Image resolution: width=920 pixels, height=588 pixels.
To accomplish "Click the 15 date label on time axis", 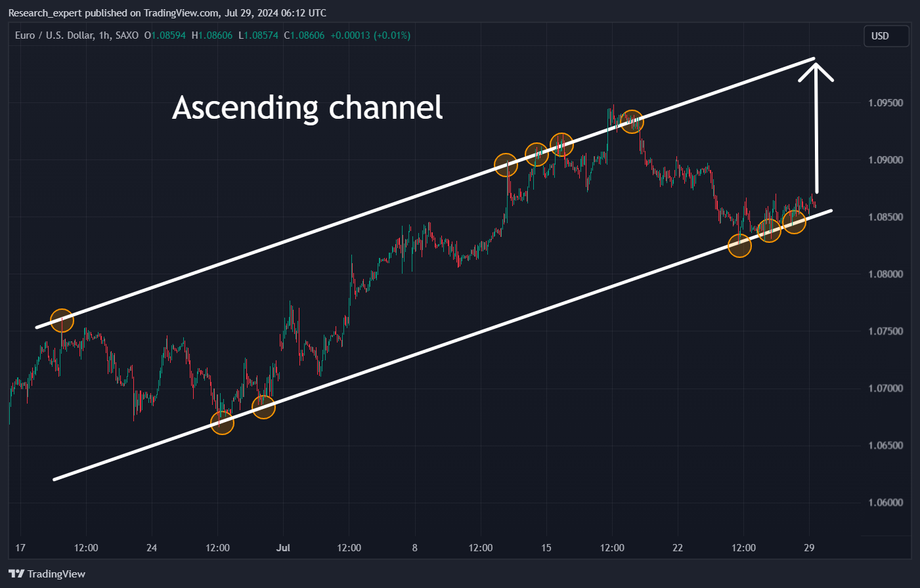I will tap(546, 548).
